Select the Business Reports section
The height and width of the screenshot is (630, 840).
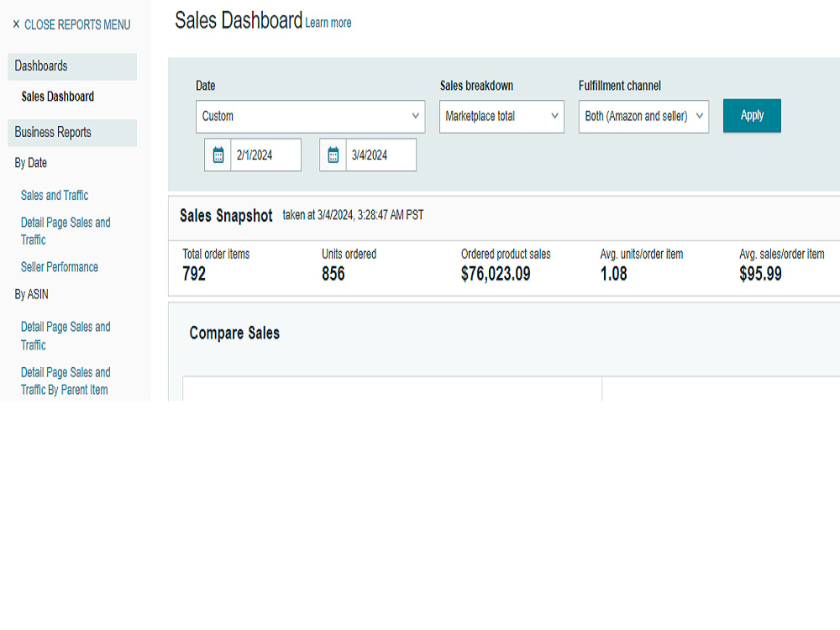(72, 133)
